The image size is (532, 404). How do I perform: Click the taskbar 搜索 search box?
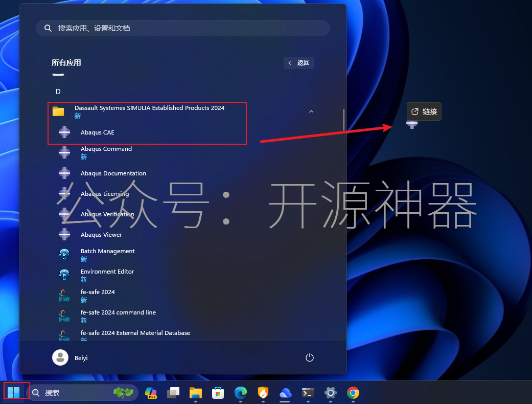point(83,393)
